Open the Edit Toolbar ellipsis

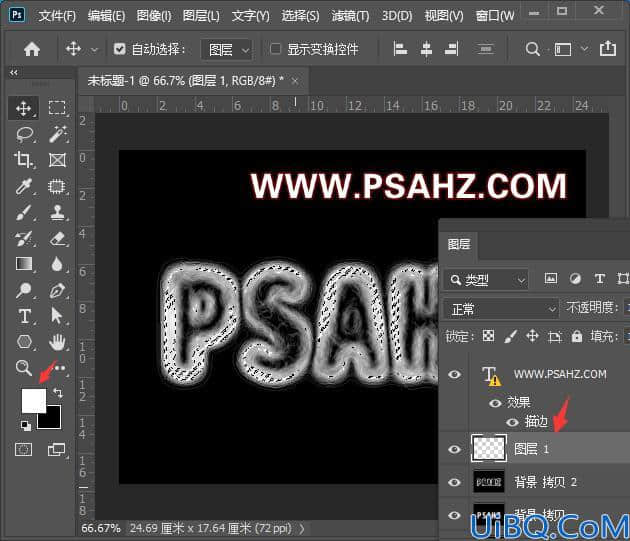click(x=59, y=368)
